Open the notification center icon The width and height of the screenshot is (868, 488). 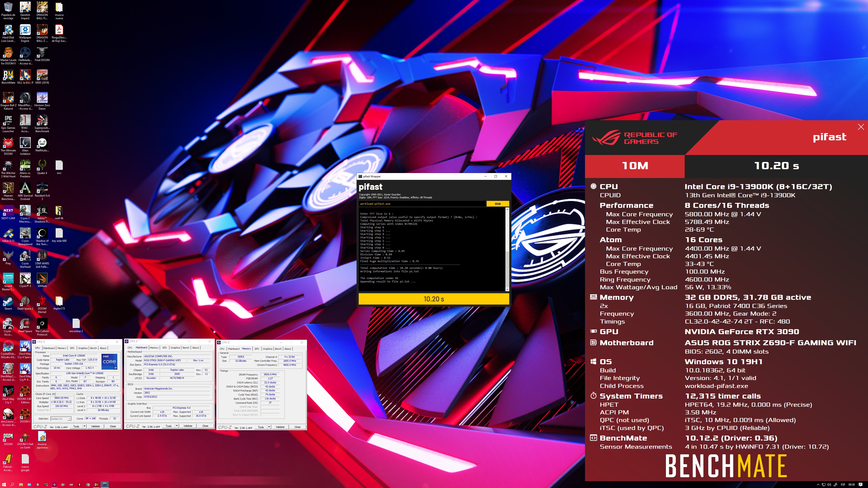[860, 484]
